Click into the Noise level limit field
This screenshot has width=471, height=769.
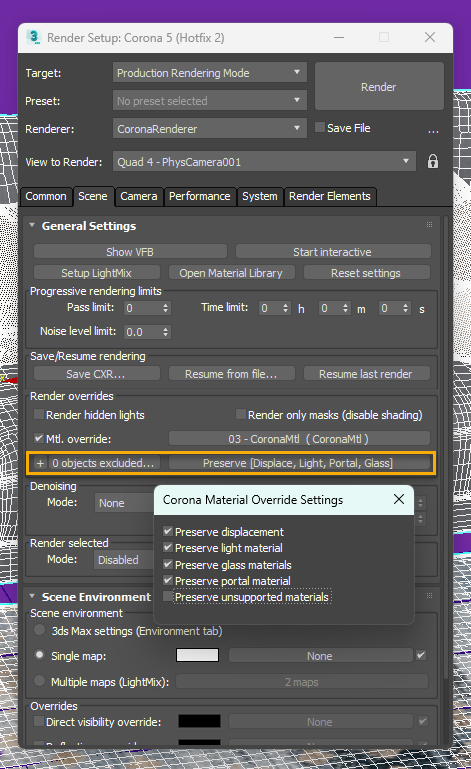[142, 332]
